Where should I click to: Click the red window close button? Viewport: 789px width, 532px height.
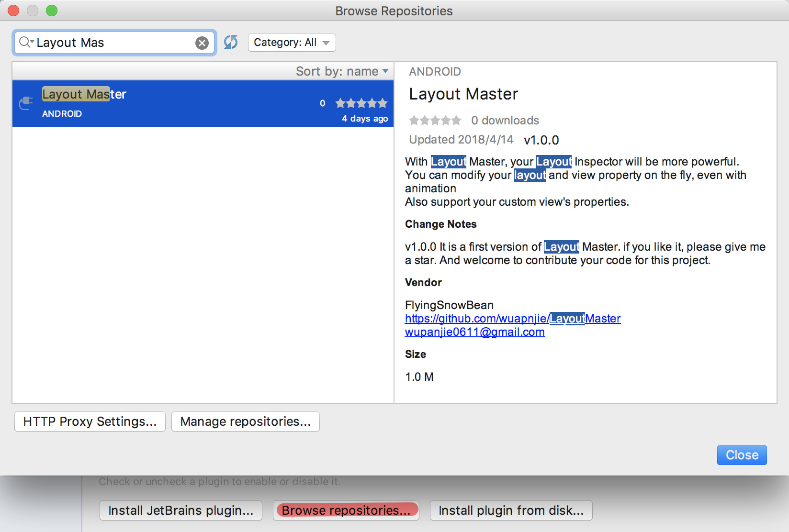tap(13, 11)
